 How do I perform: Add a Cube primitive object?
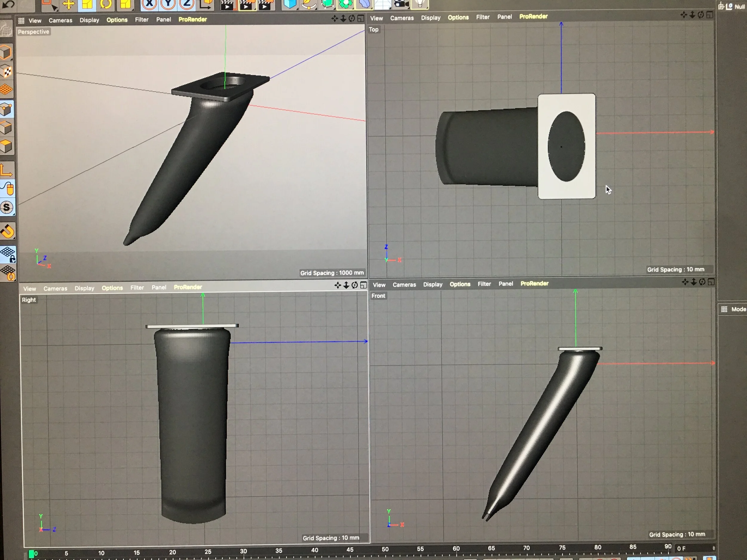[290, 4]
